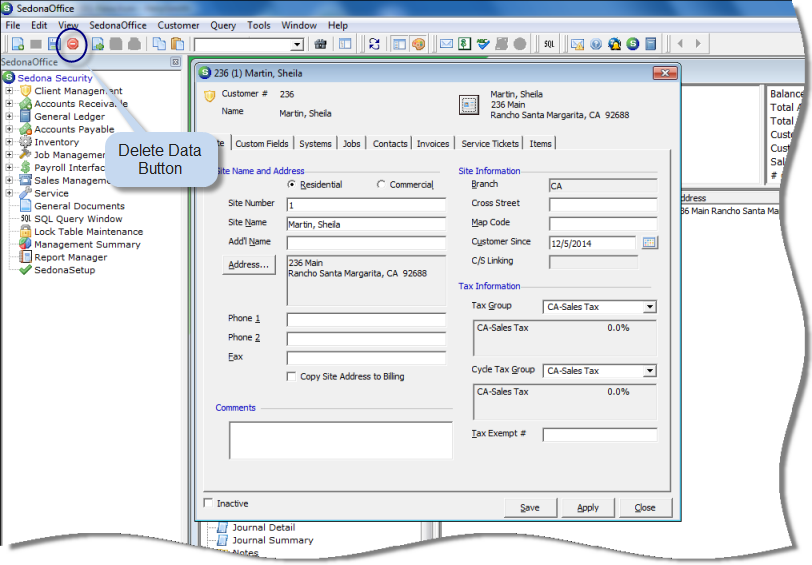Click the Address... button

(x=249, y=265)
